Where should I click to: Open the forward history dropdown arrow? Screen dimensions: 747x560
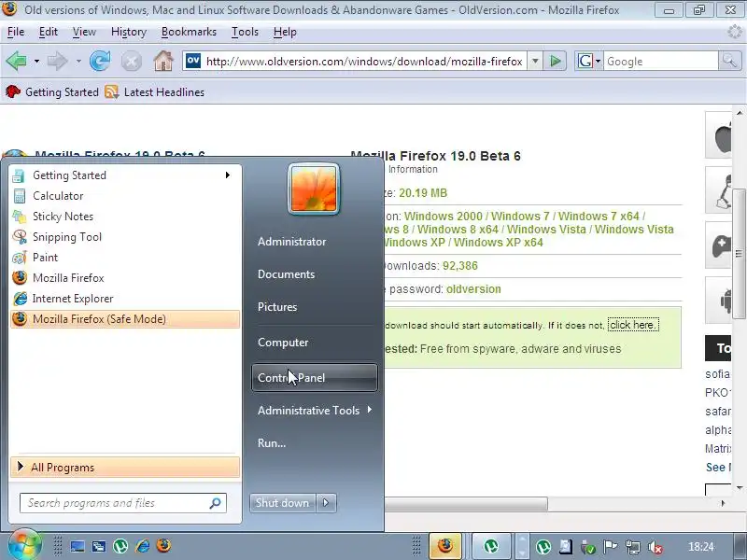[x=78, y=62]
